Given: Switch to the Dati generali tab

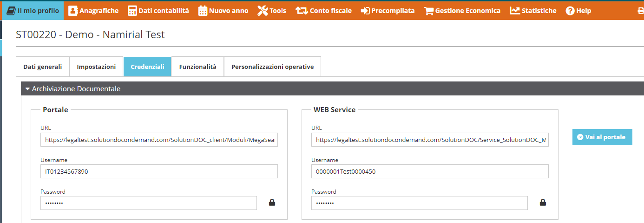Looking at the screenshot, I should coord(43,67).
